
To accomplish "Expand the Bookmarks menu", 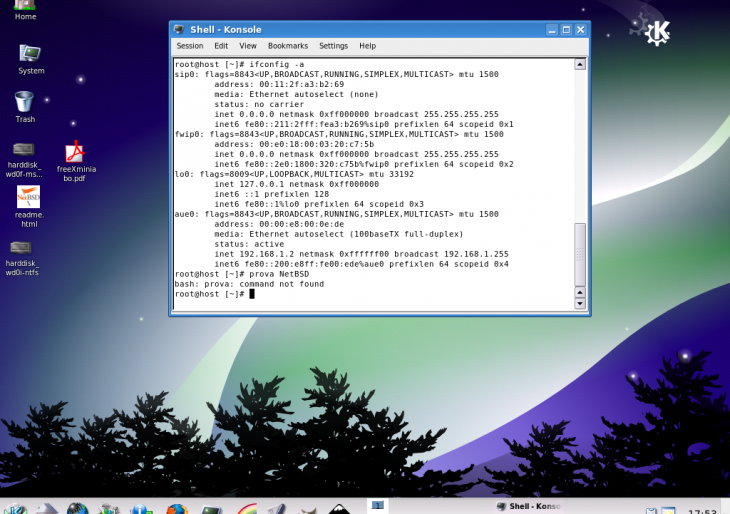I will tap(288, 46).
